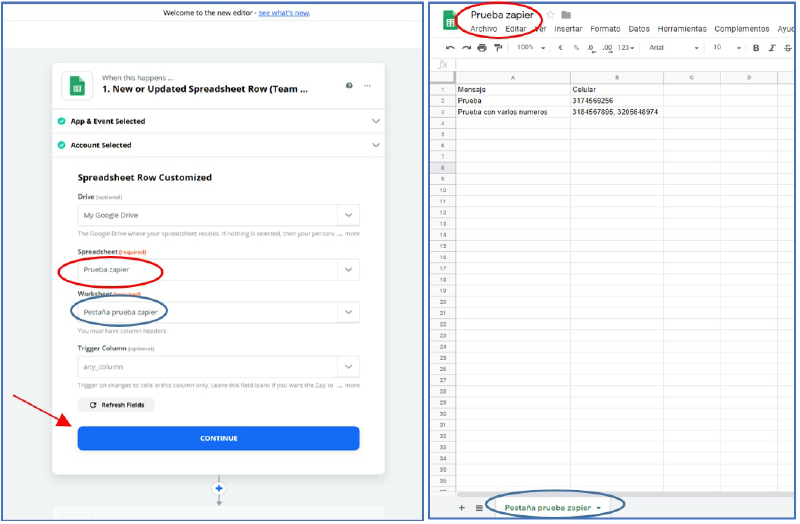
Task: Open the Insertar menu
Action: (568, 29)
